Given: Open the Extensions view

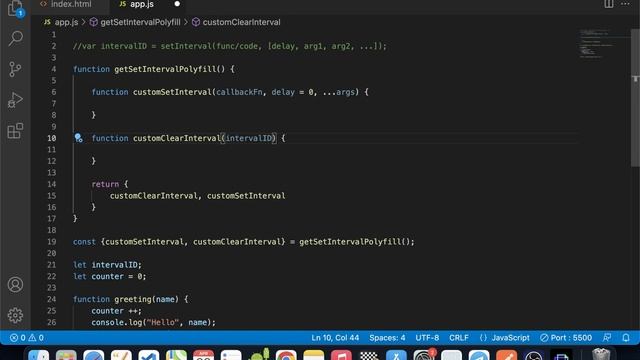Looking at the screenshot, I should tap(15, 131).
